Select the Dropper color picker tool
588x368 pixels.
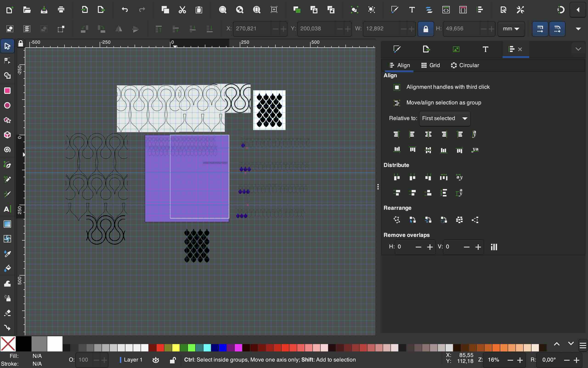pos(7,254)
